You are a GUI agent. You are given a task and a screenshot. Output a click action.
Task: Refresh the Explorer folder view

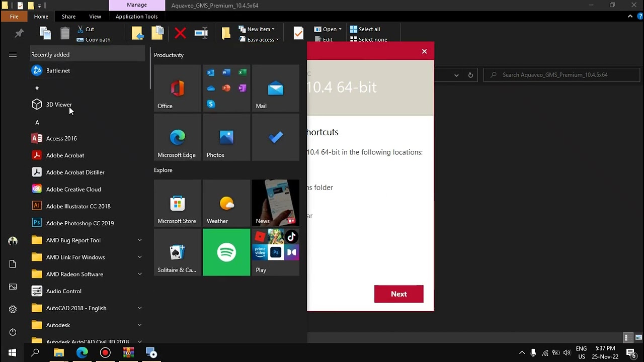[x=470, y=75]
